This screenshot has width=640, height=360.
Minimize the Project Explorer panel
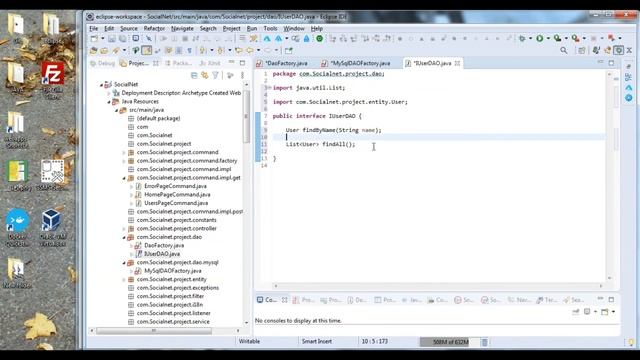tap(231, 63)
